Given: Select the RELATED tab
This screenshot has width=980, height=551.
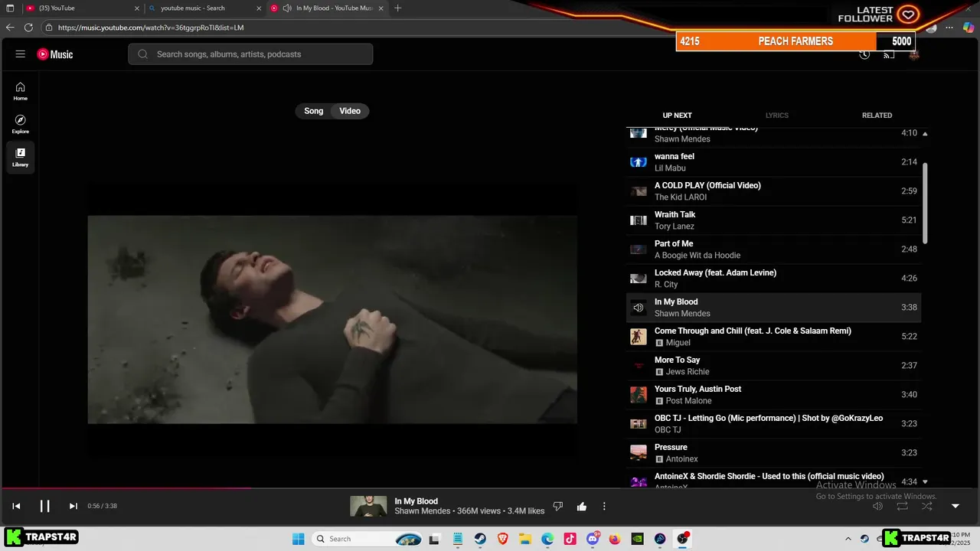Looking at the screenshot, I should pos(877,116).
